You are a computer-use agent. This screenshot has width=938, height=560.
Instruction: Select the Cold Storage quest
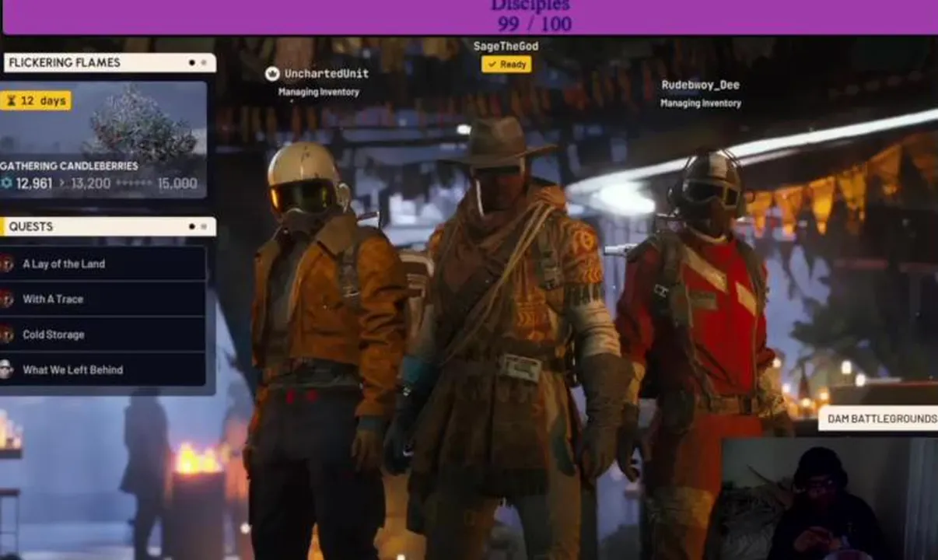point(102,334)
